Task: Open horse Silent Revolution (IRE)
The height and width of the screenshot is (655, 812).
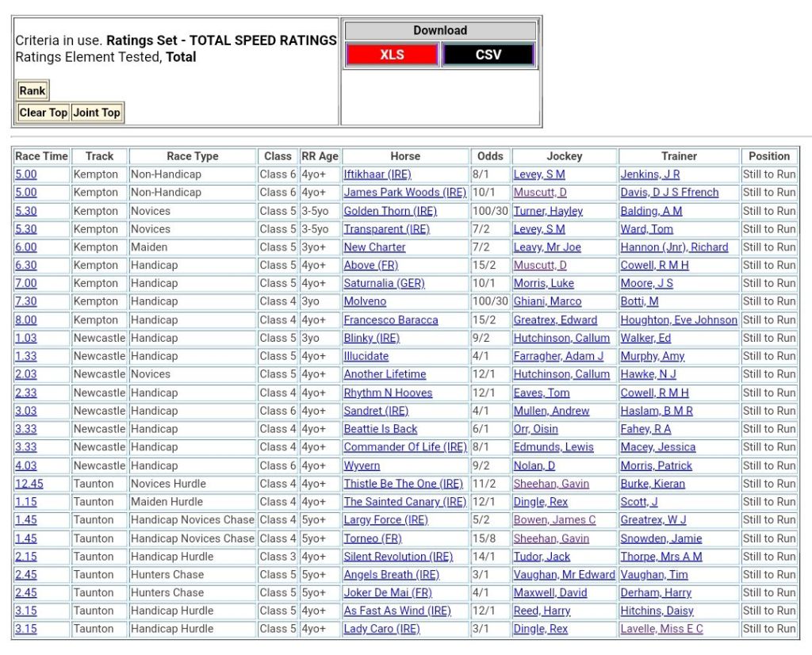Action: coord(398,557)
